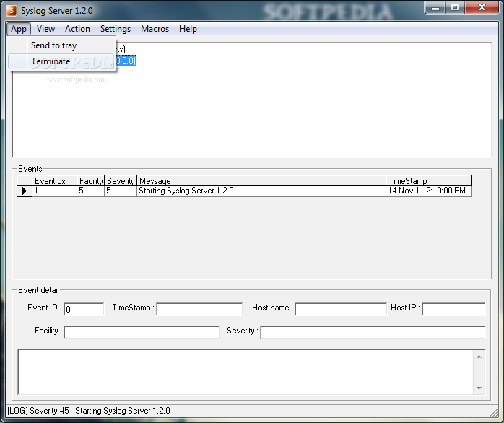This screenshot has width=504, height=423.
Task: Click the TimeStamp field in Event detail
Action: pos(199,309)
